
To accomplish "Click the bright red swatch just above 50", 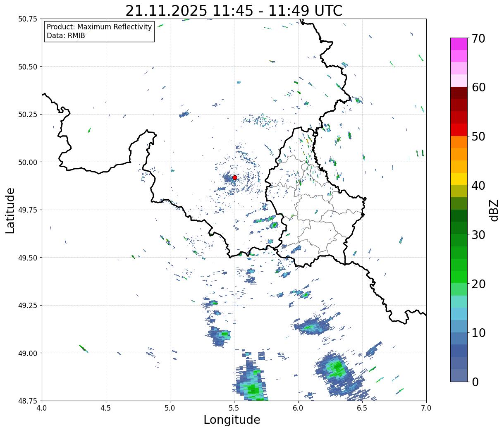I will (459, 130).
